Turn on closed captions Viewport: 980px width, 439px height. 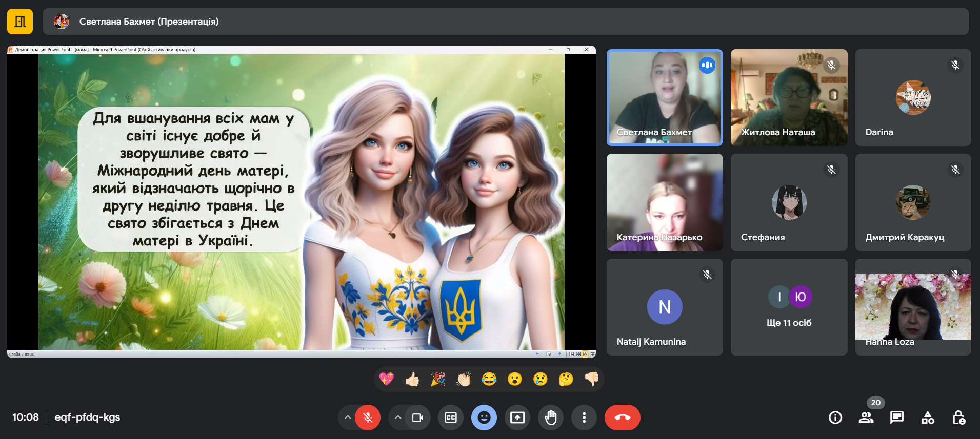(451, 417)
